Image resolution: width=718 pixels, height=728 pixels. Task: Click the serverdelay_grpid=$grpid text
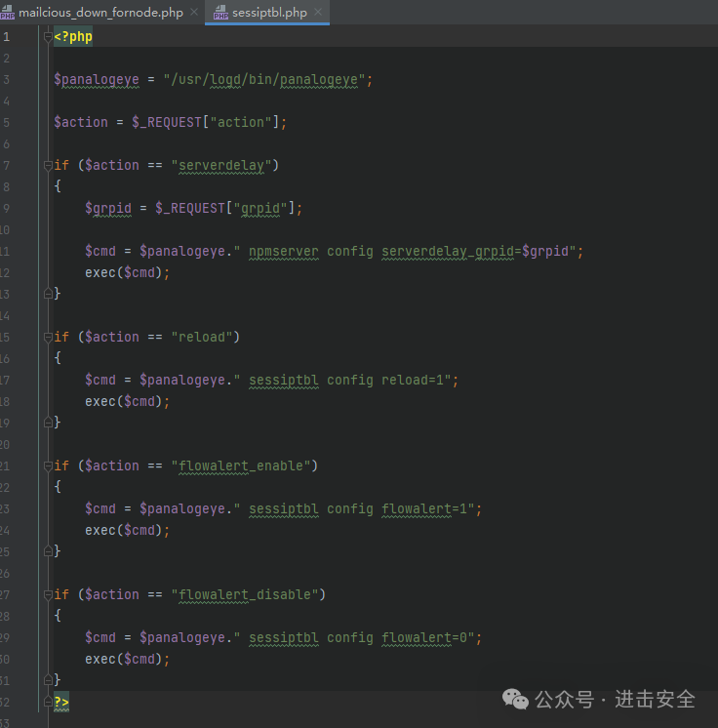(x=475, y=252)
